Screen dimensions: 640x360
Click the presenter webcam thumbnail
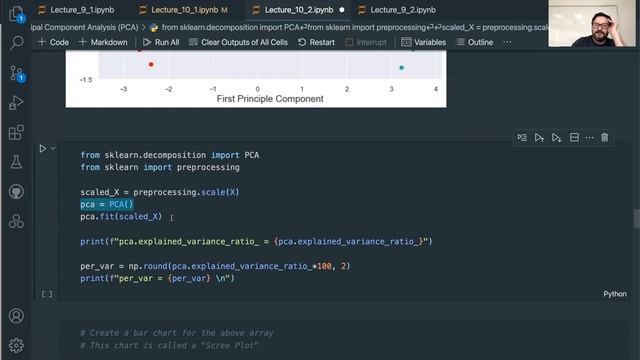(592, 23)
